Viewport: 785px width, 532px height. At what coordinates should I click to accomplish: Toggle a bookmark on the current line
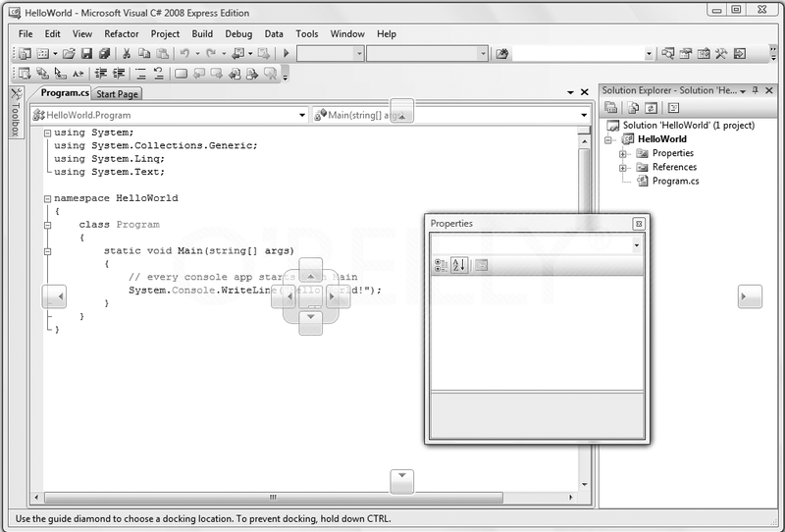pos(181,74)
